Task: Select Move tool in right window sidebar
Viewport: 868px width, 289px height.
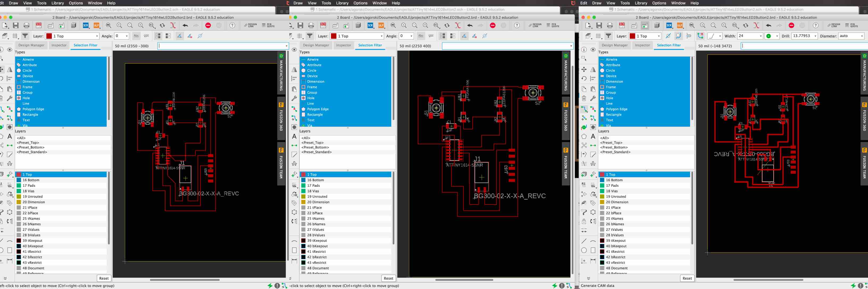Action: pos(584,69)
